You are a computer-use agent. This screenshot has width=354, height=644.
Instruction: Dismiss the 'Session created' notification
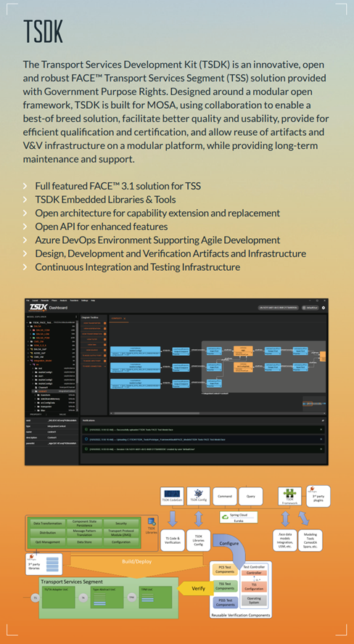click(x=320, y=449)
